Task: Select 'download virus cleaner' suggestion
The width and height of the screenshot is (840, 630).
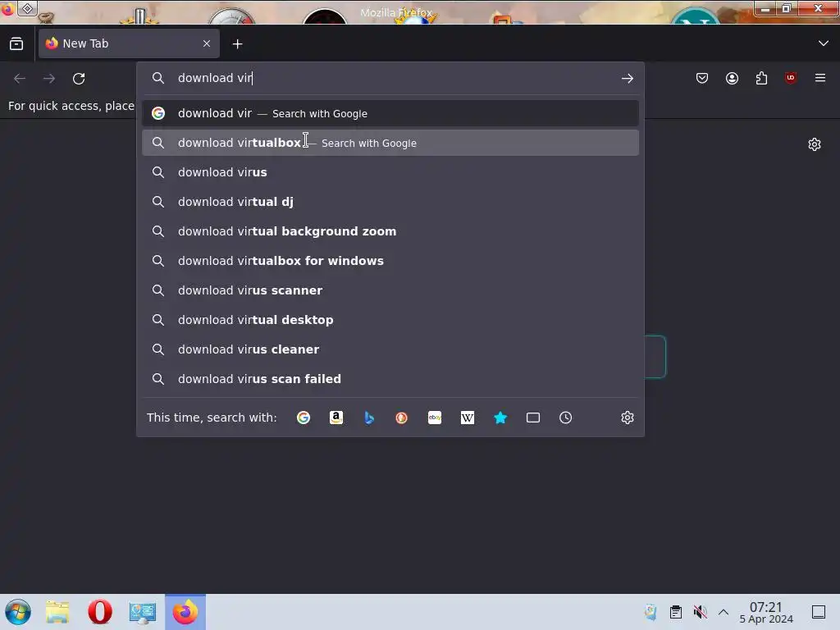Action: pyautogui.click(x=390, y=349)
